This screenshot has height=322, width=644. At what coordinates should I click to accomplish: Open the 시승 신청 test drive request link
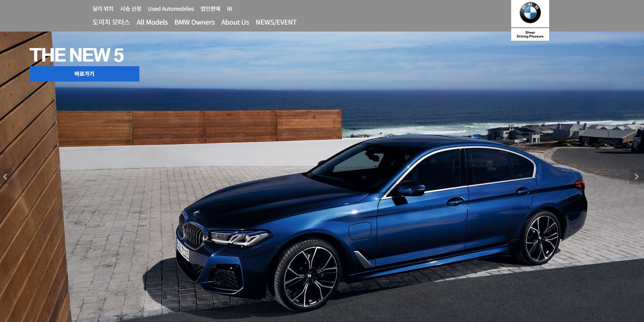click(x=131, y=8)
